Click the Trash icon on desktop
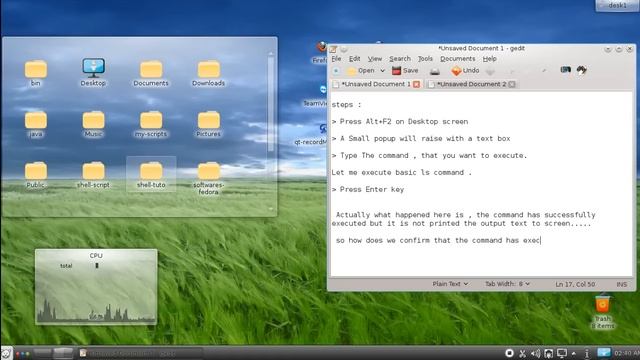The height and width of the screenshot is (360, 640). (602, 312)
